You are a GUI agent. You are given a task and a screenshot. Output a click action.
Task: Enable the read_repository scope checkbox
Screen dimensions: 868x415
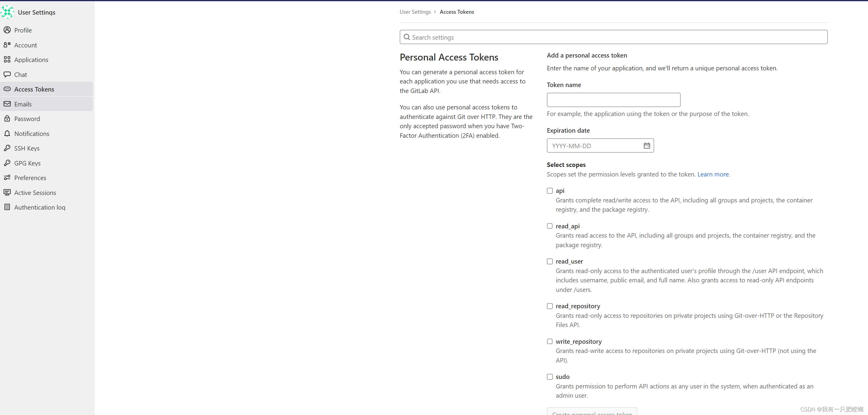click(x=550, y=306)
